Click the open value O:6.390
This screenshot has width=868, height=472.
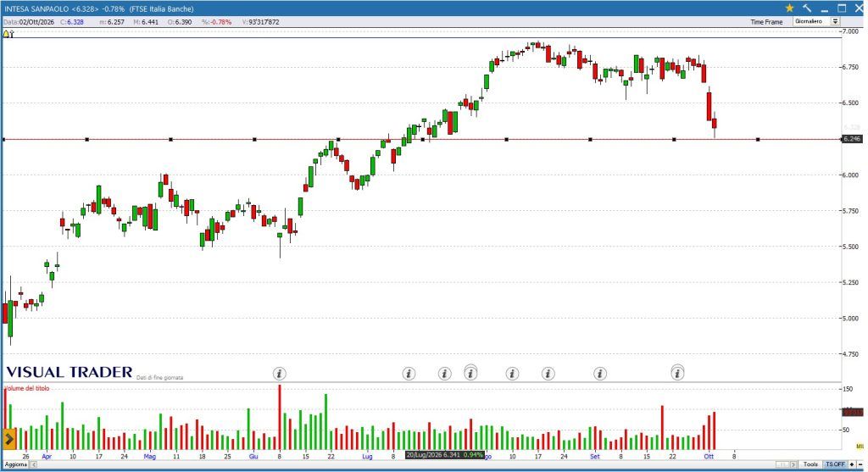coord(180,22)
